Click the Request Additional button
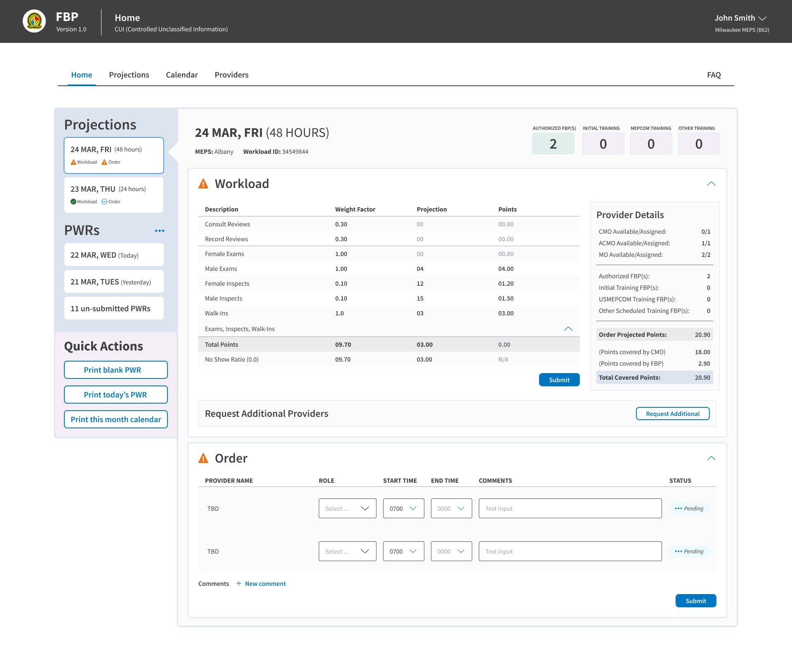 (673, 414)
